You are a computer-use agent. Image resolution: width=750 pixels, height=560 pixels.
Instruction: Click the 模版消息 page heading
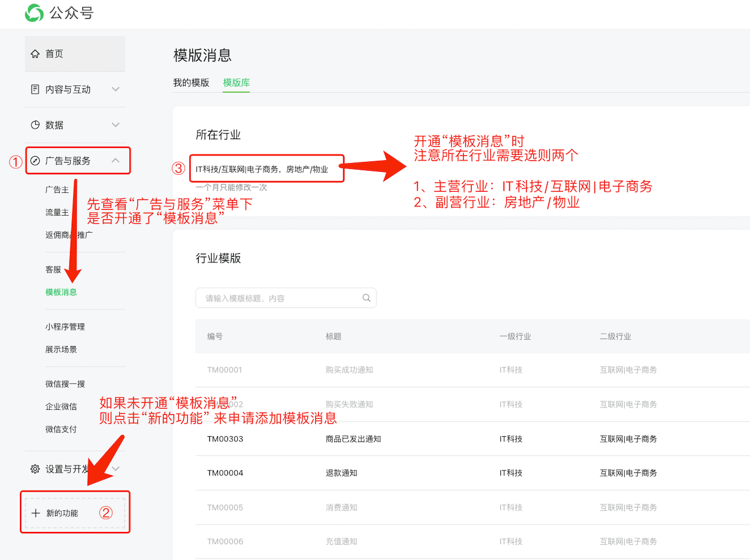(x=203, y=56)
